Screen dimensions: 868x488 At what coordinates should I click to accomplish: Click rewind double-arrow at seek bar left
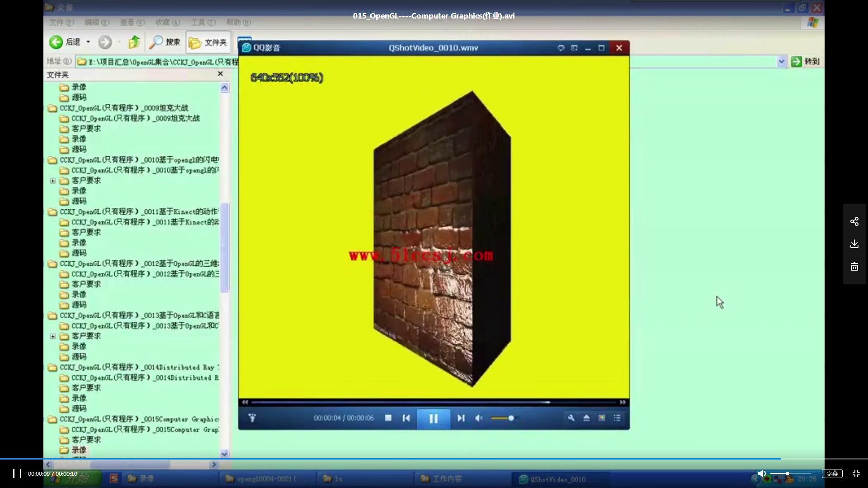245,402
